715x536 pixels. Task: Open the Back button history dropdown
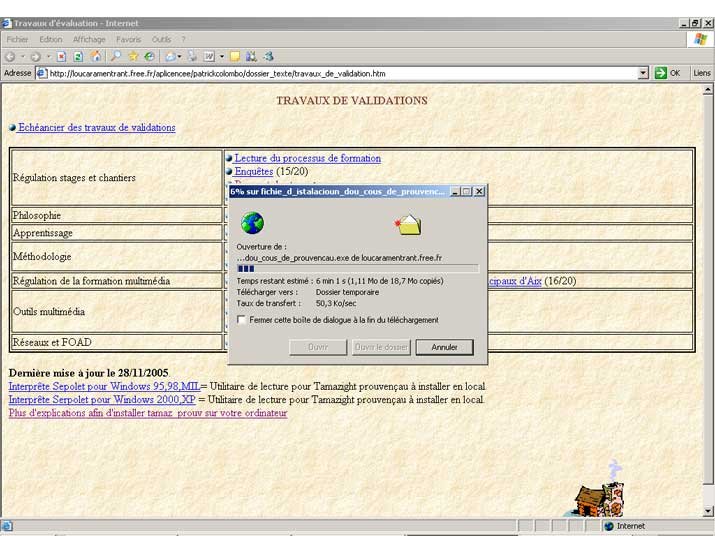tap(22, 57)
